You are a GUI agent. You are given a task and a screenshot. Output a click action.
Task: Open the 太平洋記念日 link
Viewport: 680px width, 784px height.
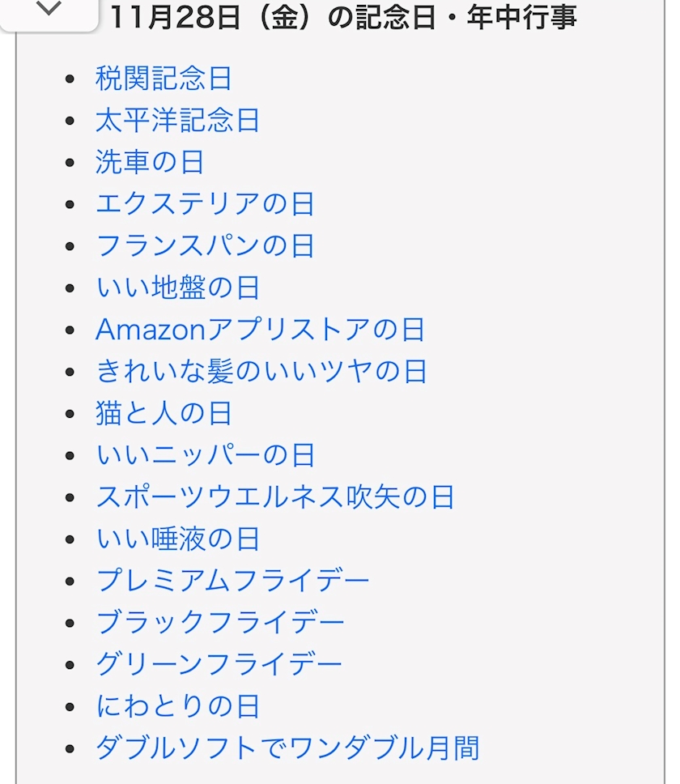(177, 121)
